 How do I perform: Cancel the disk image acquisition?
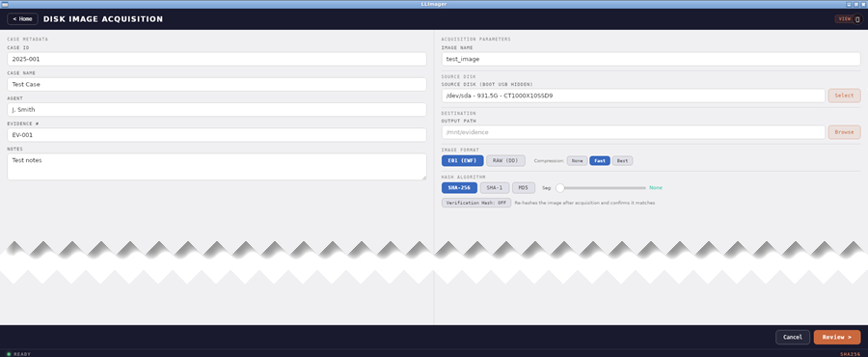tap(793, 337)
